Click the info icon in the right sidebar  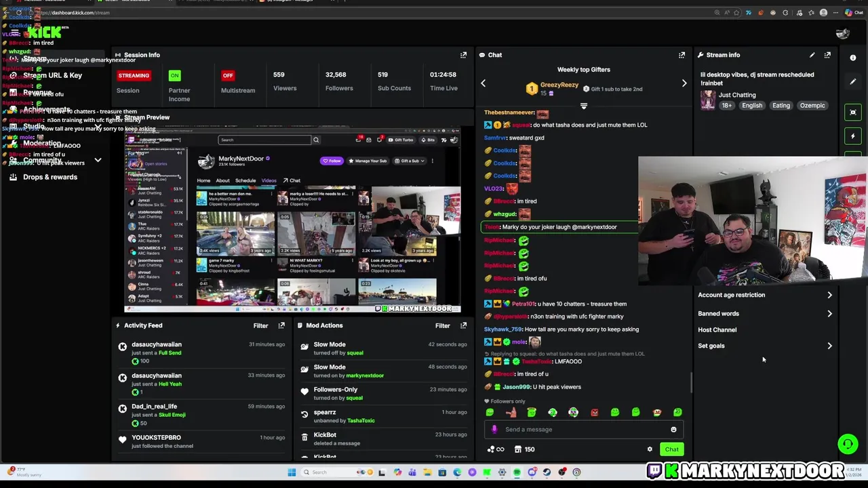[853, 58]
